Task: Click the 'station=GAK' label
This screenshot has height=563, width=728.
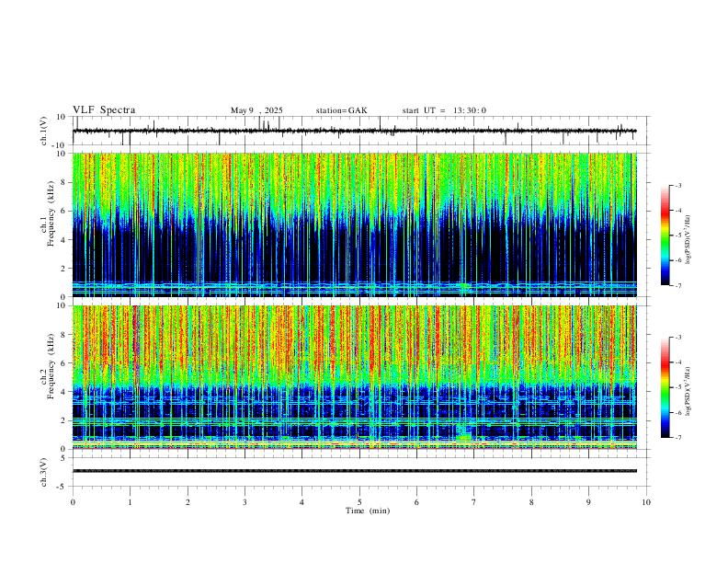Action: [x=341, y=110]
